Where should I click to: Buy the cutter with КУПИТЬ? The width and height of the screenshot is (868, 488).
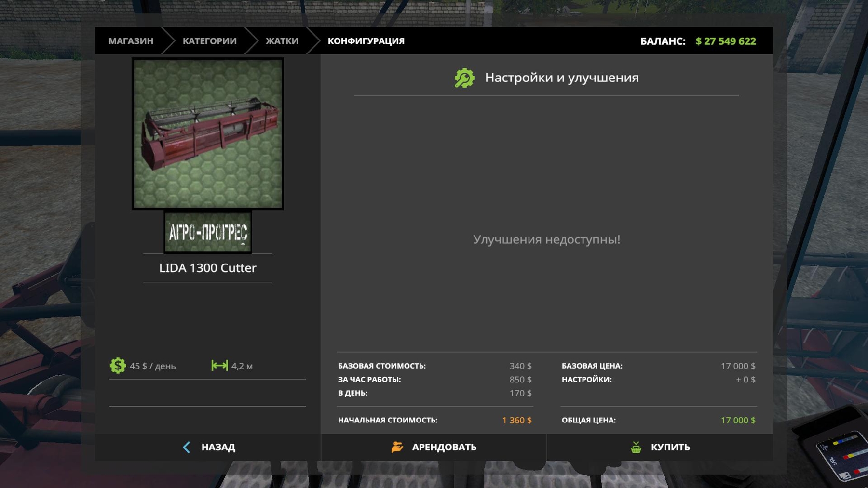pyautogui.click(x=670, y=447)
